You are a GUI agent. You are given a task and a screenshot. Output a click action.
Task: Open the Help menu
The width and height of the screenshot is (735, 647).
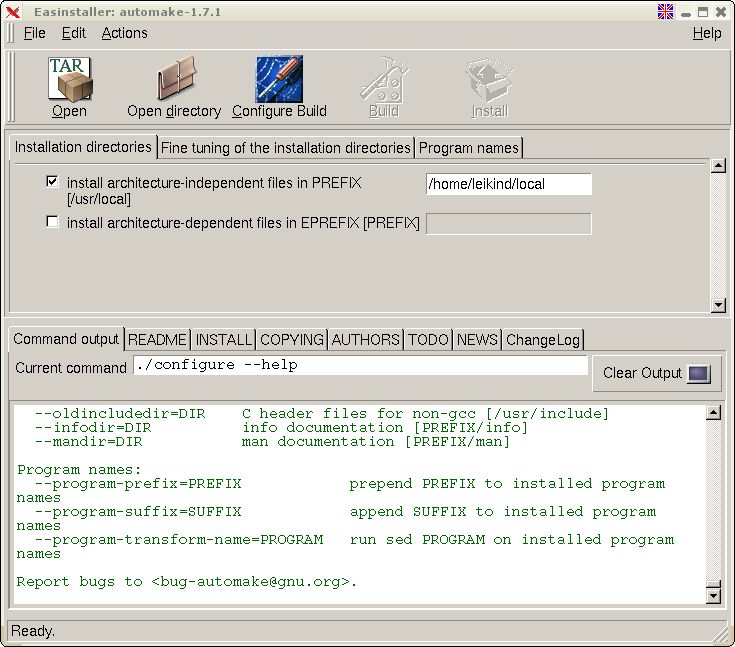707,33
